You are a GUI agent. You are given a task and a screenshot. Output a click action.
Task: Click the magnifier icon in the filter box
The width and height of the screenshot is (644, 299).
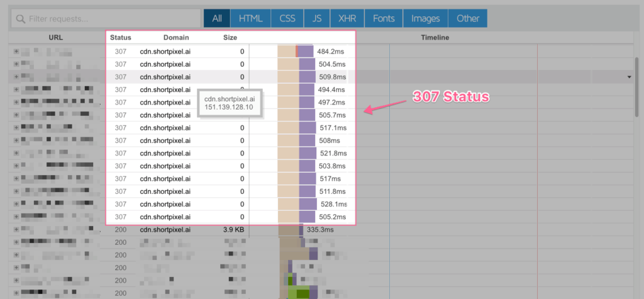pyautogui.click(x=20, y=19)
